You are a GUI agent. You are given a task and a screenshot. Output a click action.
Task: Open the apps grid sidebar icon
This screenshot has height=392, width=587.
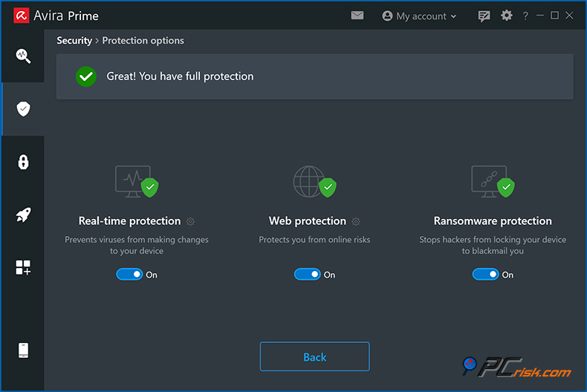point(23,268)
